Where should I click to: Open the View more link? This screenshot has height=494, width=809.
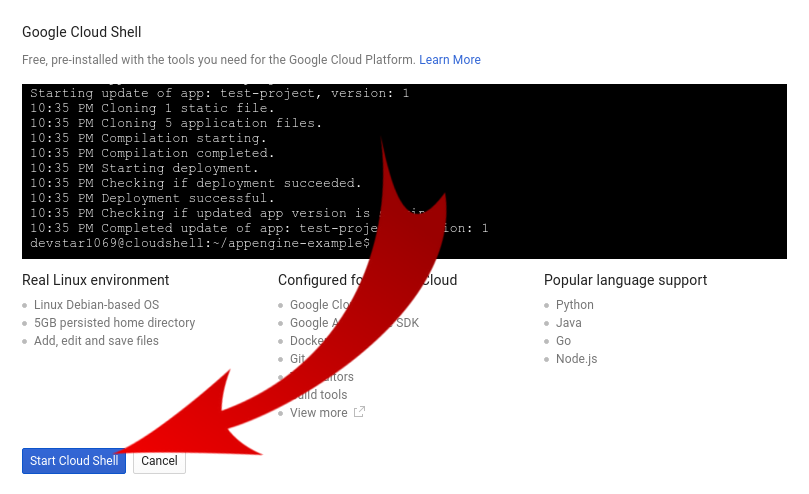[x=318, y=412]
